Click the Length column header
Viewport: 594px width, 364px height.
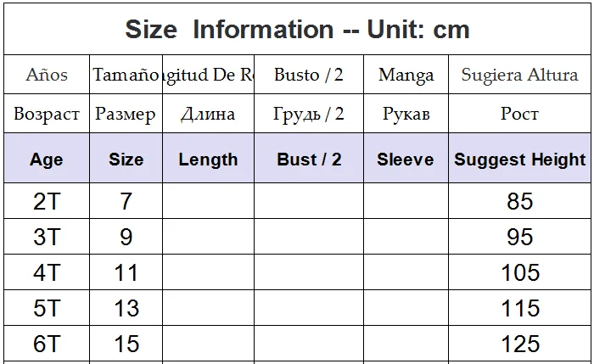click(x=209, y=158)
